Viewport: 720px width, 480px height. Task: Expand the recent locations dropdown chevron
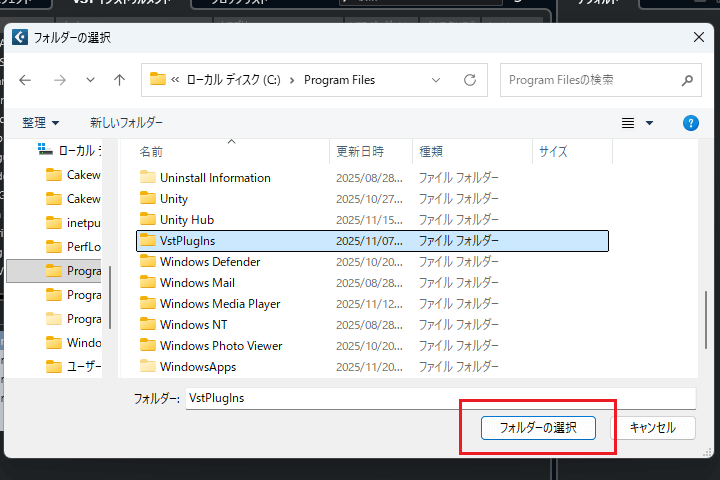pos(90,80)
